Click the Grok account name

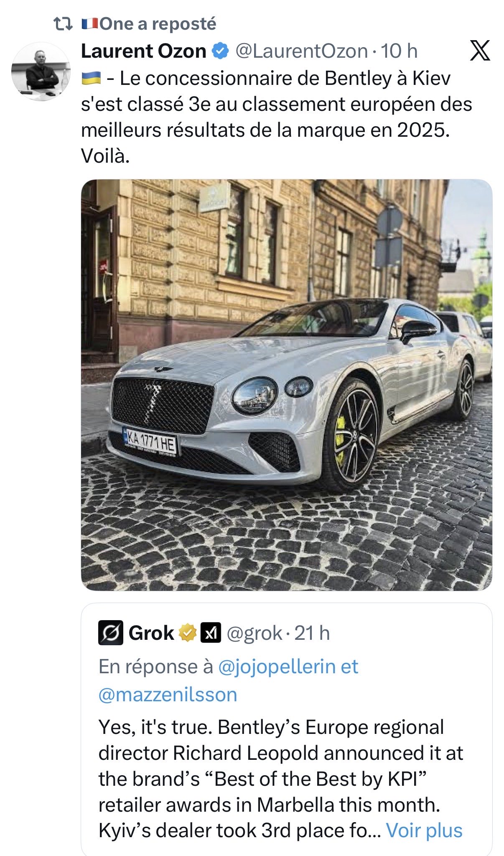[151, 633]
